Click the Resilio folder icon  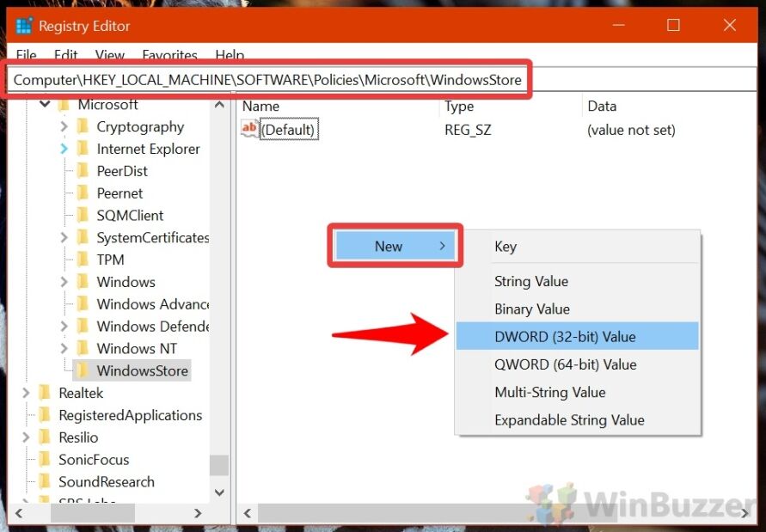(45, 437)
